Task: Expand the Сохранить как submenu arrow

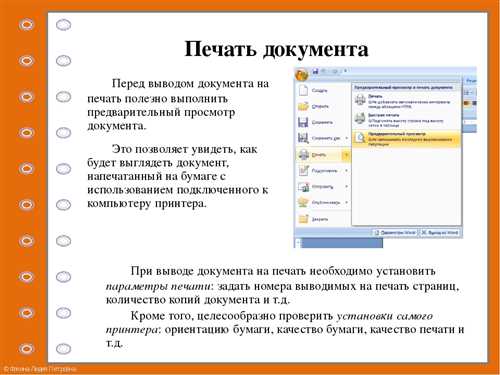Action: 347,138
